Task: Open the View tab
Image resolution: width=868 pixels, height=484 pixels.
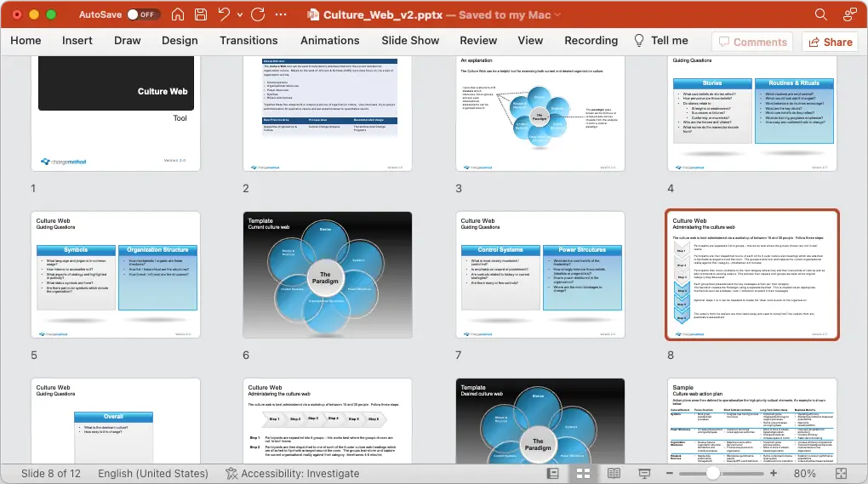Action: click(530, 40)
